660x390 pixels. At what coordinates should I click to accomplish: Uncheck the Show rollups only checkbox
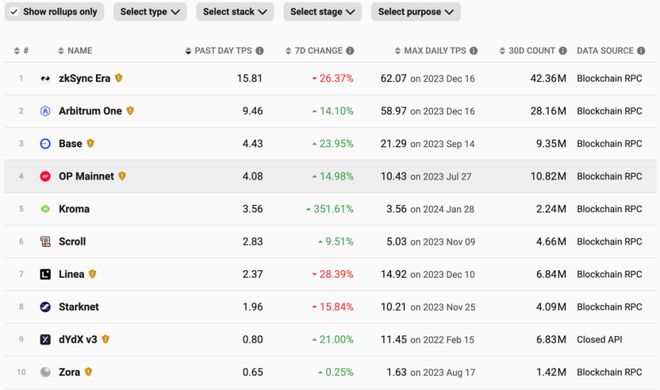[14, 12]
